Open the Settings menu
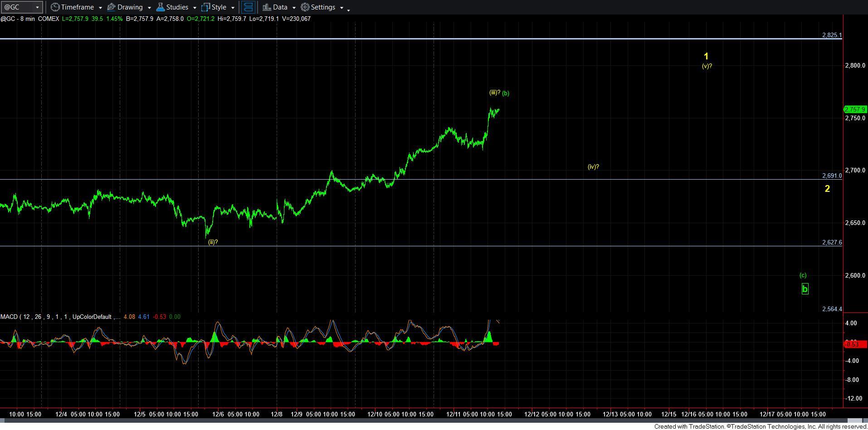This screenshot has width=868, height=430. [322, 7]
